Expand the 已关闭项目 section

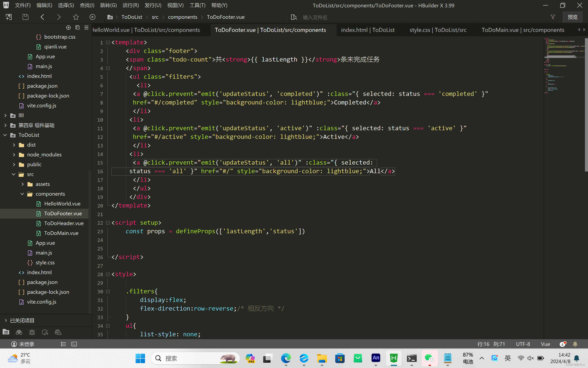6,321
